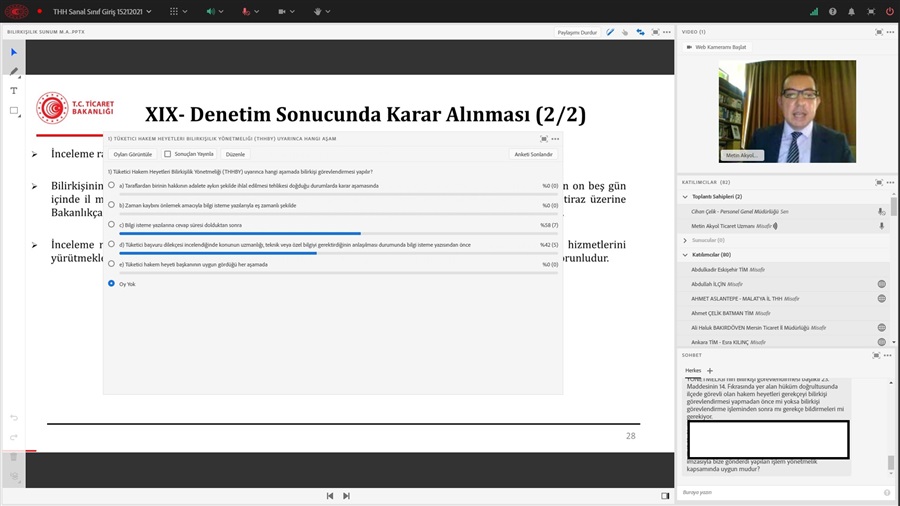This screenshot has height=506, width=900.
Task: Select poll option d) radio button
Action: click(111, 244)
